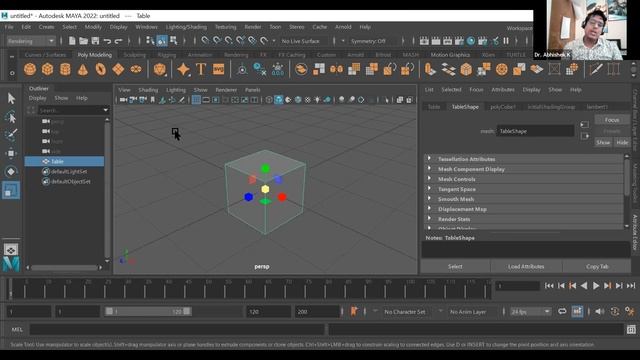Click the mesh name TableShape field
Screen dimensions: 640x360
coord(535,131)
